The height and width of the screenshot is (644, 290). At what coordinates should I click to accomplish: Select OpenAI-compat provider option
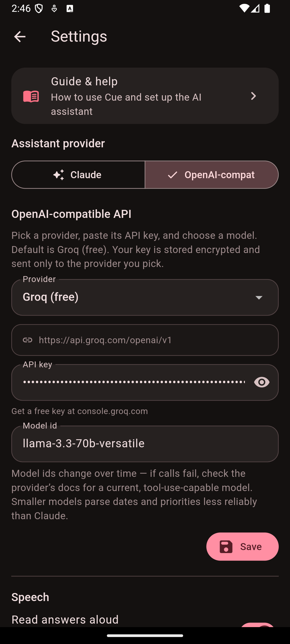pos(212,175)
